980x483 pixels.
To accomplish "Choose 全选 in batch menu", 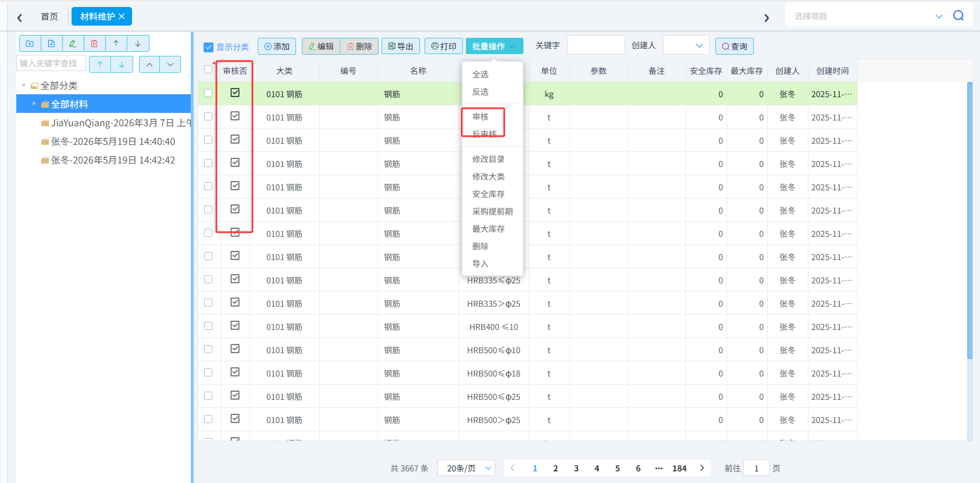I will [x=480, y=74].
